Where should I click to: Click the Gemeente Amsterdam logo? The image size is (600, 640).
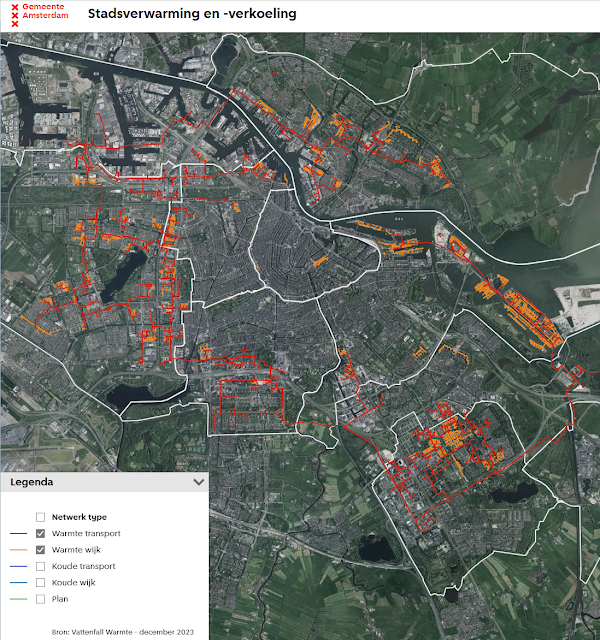pyautogui.click(x=40, y=15)
